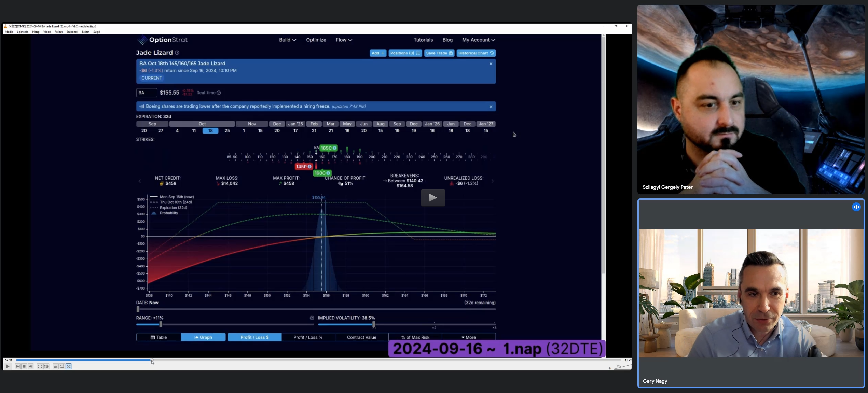Open the Tutorials link
868x393 pixels.
[x=423, y=40]
